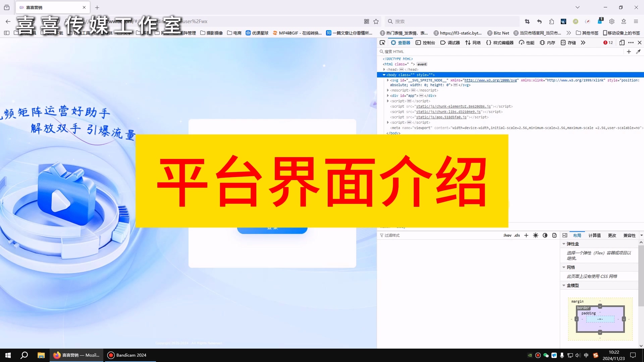644x362 pixels.
Task: Collapse the body node
Action: point(384,75)
